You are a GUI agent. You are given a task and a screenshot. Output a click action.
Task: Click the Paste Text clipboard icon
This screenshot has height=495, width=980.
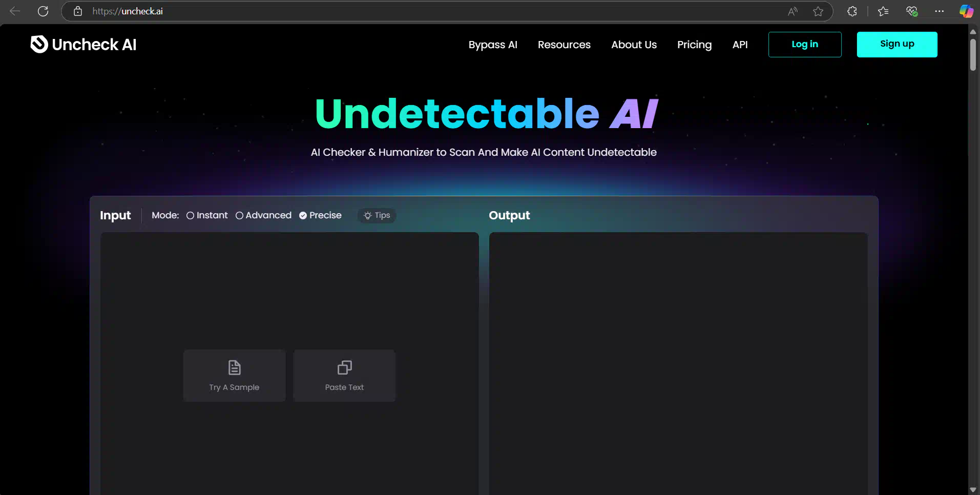pyautogui.click(x=344, y=367)
